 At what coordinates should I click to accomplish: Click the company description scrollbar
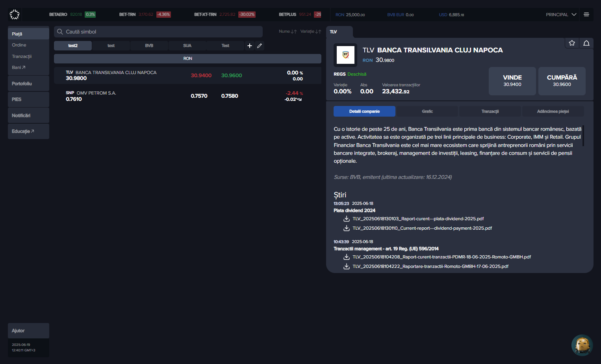coord(583,136)
